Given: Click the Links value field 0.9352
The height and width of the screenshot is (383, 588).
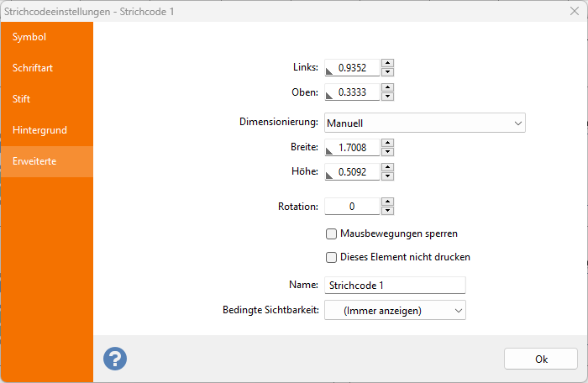Looking at the screenshot, I should [352, 67].
